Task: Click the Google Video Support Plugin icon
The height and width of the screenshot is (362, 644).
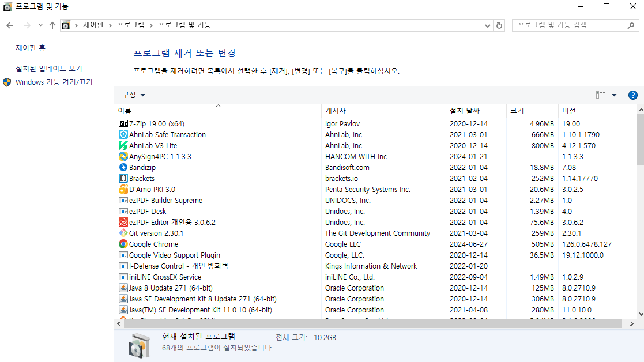Action: coord(123,255)
